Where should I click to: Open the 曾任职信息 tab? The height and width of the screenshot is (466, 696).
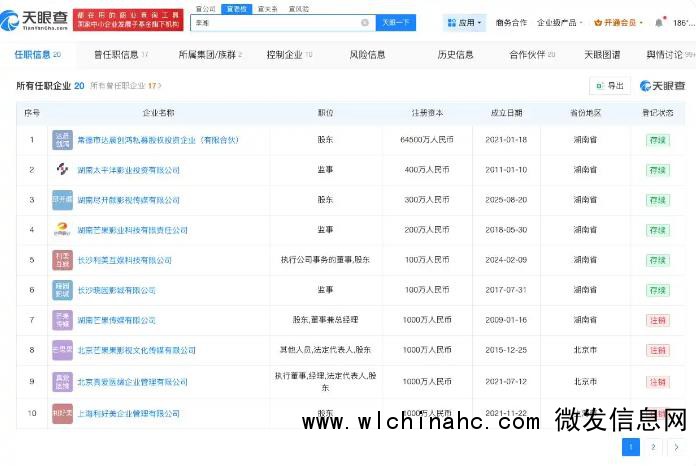pyautogui.click(x=120, y=55)
